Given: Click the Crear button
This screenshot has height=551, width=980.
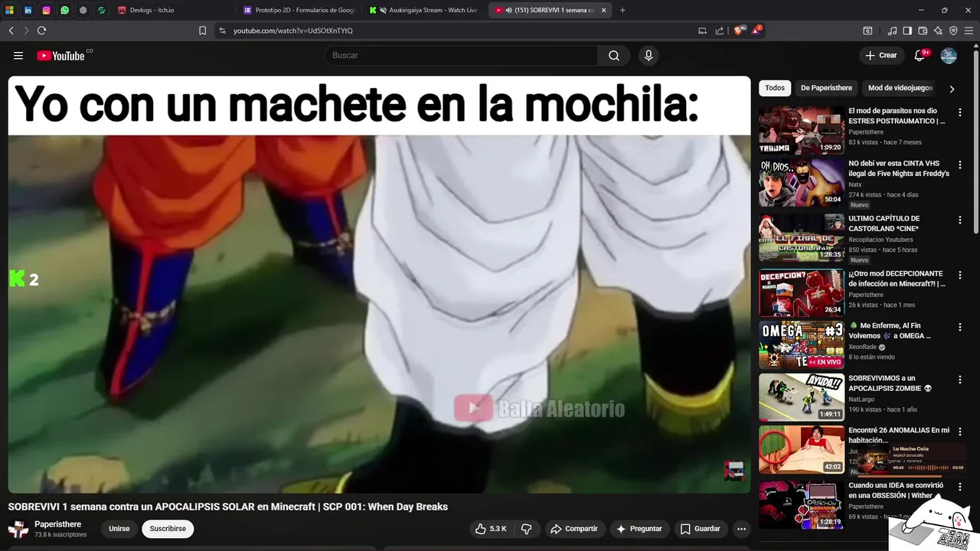Looking at the screenshot, I should 880,55.
